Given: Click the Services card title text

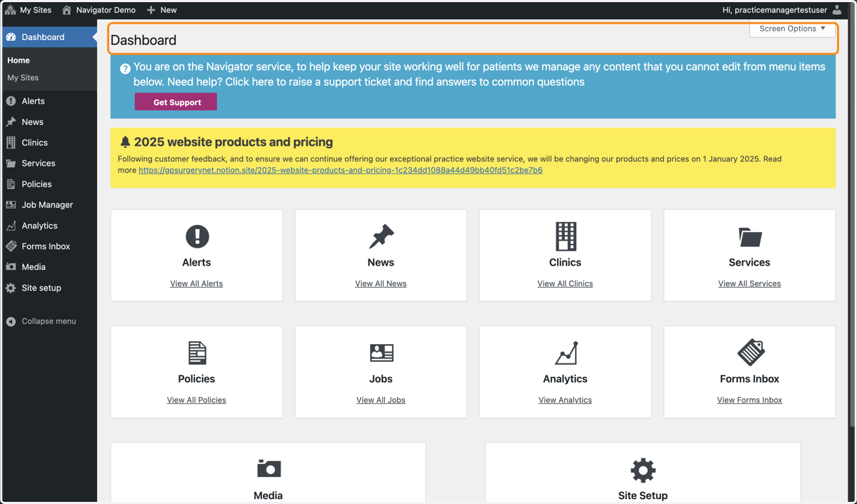Looking at the screenshot, I should 749,263.
